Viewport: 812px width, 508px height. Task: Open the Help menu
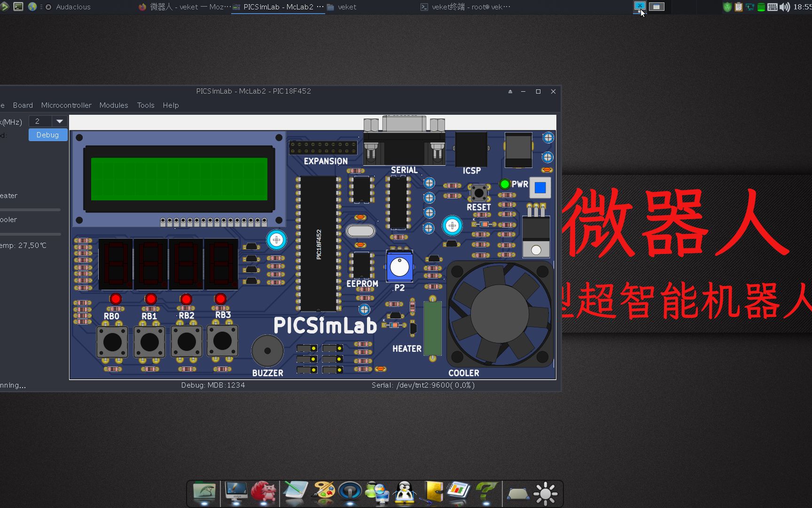[171, 105]
